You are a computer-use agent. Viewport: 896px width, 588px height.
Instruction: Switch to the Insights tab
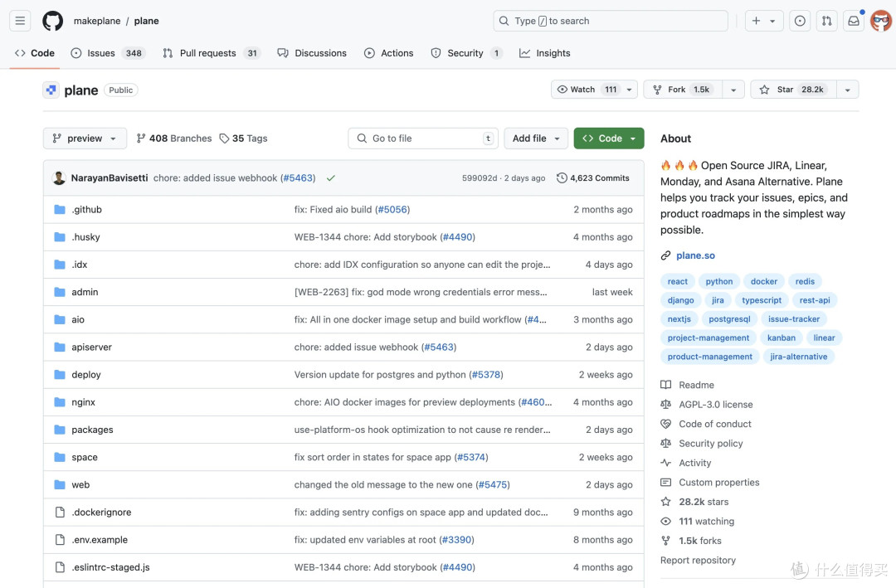click(544, 53)
